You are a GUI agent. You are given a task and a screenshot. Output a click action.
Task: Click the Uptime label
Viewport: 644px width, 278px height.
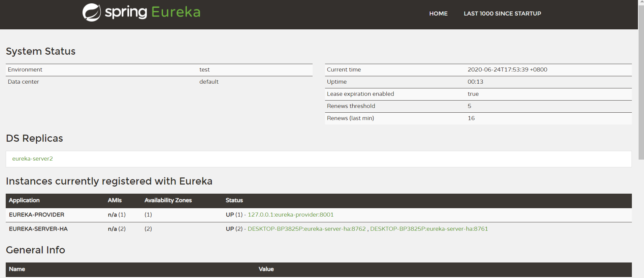[x=337, y=82]
